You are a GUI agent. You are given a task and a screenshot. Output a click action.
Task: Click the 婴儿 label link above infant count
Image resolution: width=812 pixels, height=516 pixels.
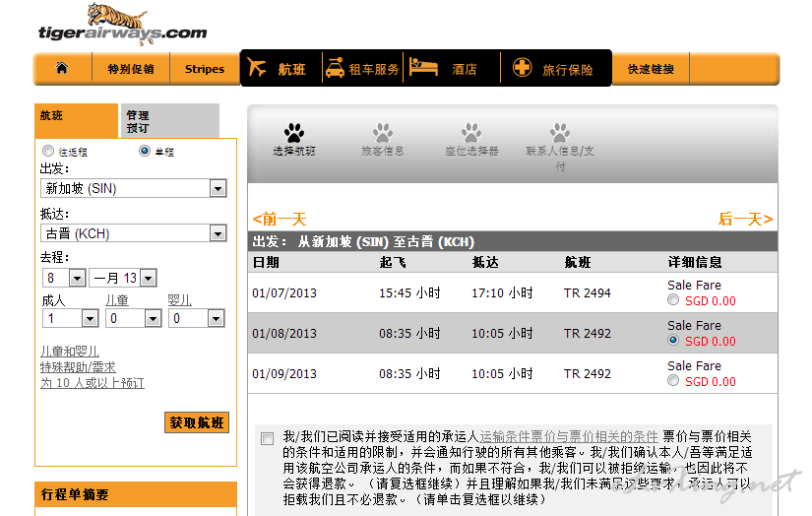click(x=180, y=300)
